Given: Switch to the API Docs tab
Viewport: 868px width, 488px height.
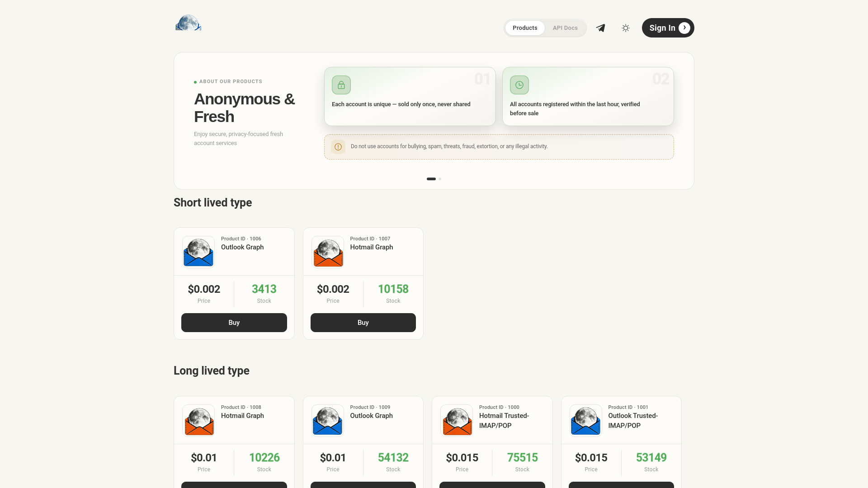Looking at the screenshot, I should [565, 28].
